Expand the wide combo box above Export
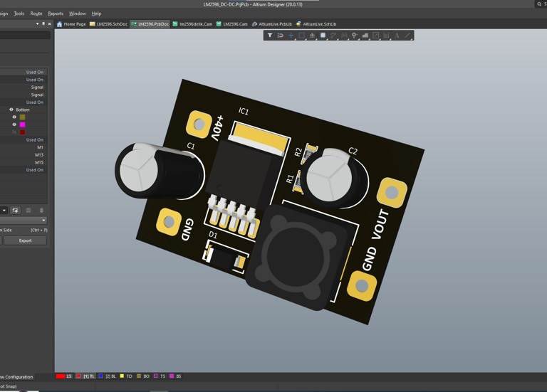The image size is (547, 392). click(43, 221)
